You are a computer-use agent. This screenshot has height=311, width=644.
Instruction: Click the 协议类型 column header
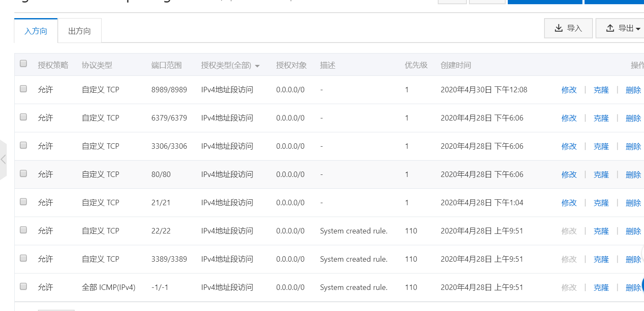click(x=97, y=65)
